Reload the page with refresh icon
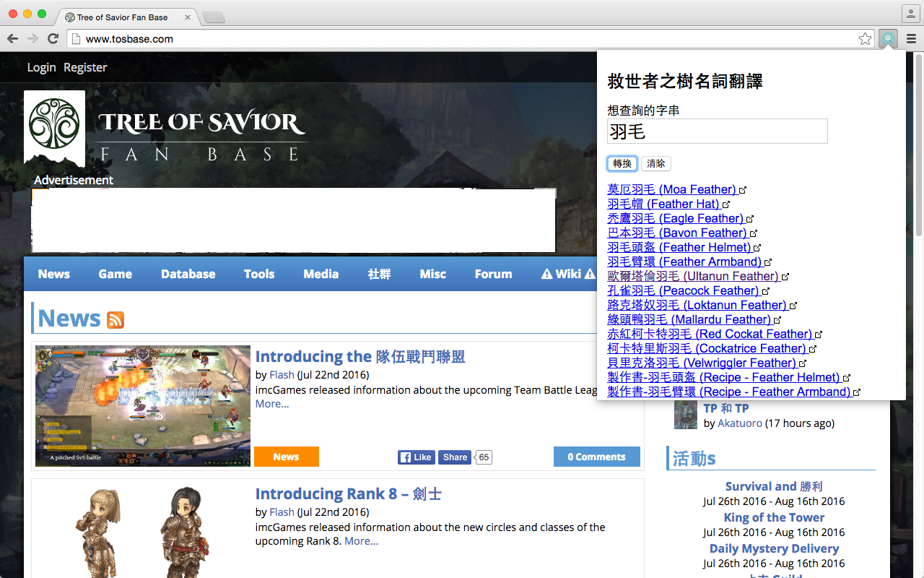The height and width of the screenshot is (578, 924). point(53,38)
